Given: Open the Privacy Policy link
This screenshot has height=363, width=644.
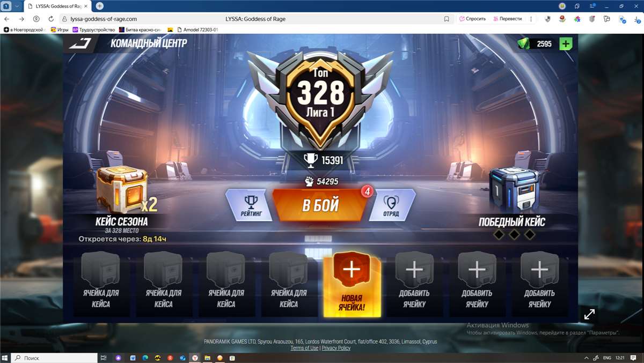Looking at the screenshot, I should pos(336,348).
